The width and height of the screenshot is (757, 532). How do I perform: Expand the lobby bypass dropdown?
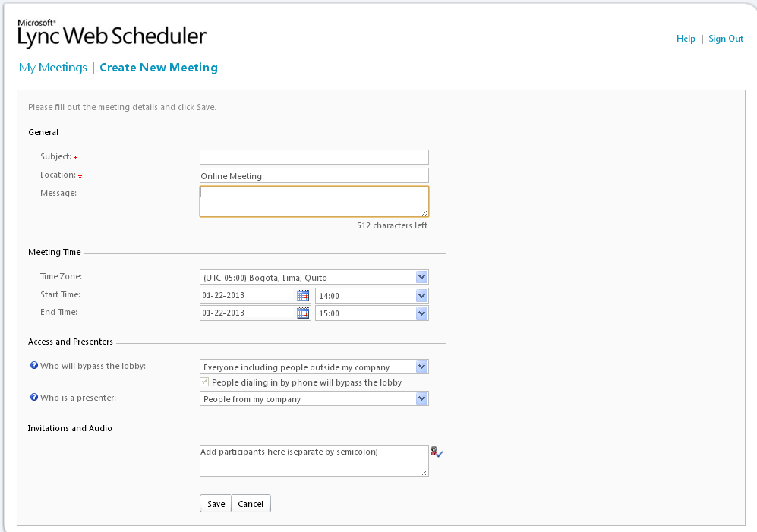pos(314,367)
